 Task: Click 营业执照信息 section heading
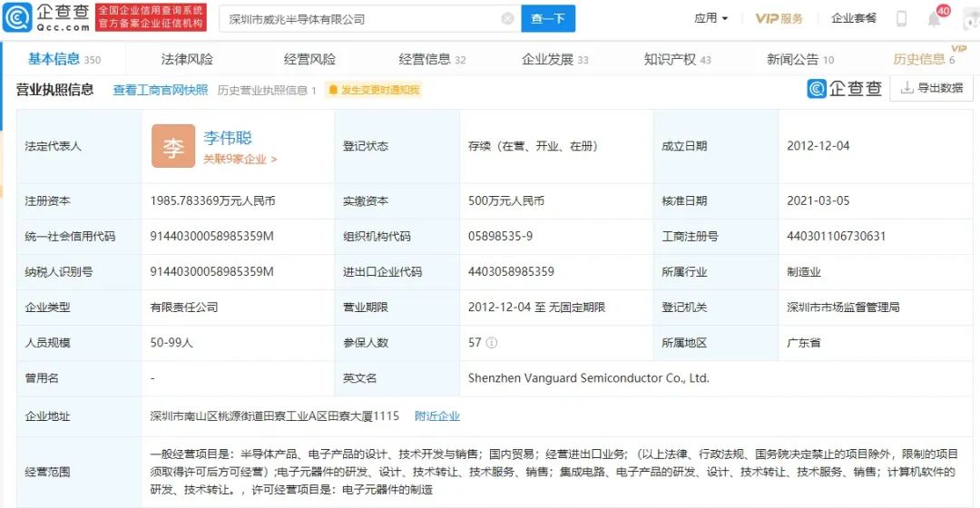point(55,90)
